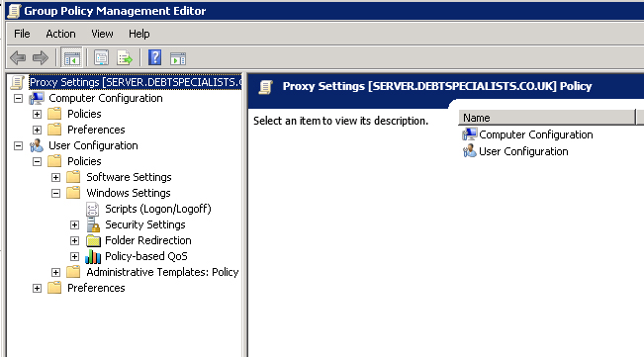This screenshot has height=357, width=644.
Task: Click the Back arrow toolbar icon
Action: tap(18, 58)
